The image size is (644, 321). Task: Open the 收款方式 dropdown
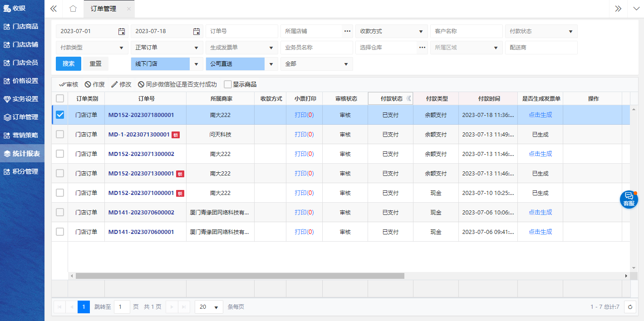[392, 31]
